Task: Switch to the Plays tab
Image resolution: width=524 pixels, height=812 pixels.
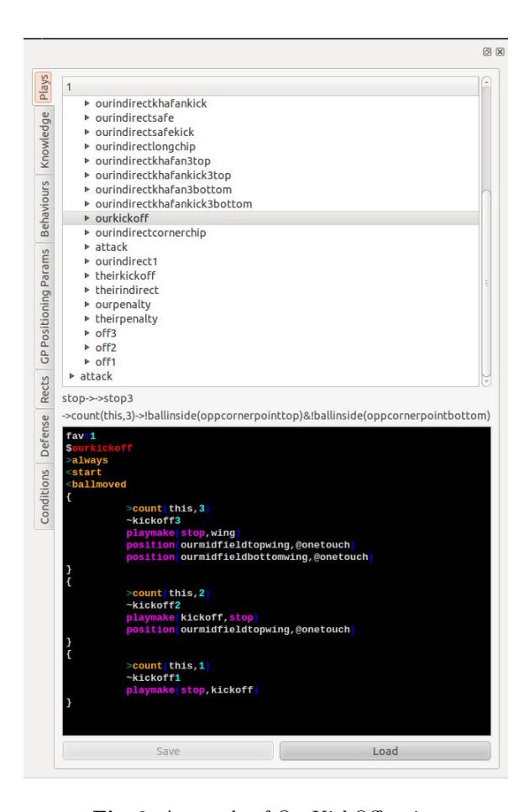Action: click(x=44, y=87)
